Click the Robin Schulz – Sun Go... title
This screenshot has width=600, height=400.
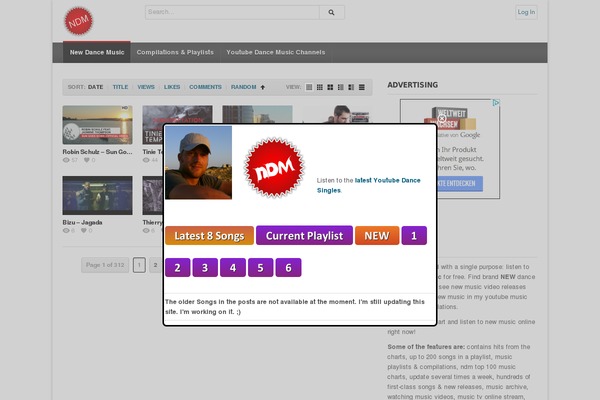(x=97, y=152)
